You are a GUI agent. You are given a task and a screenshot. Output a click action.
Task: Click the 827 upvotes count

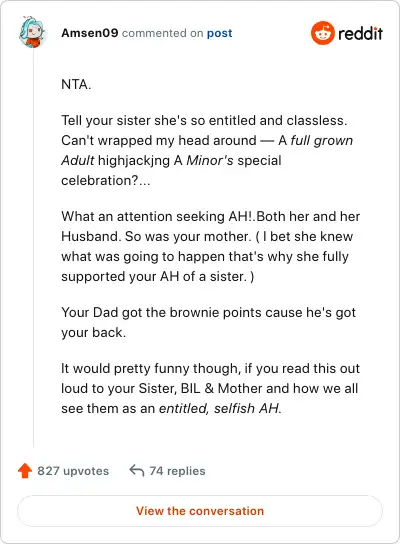pyautogui.click(x=73, y=471)
